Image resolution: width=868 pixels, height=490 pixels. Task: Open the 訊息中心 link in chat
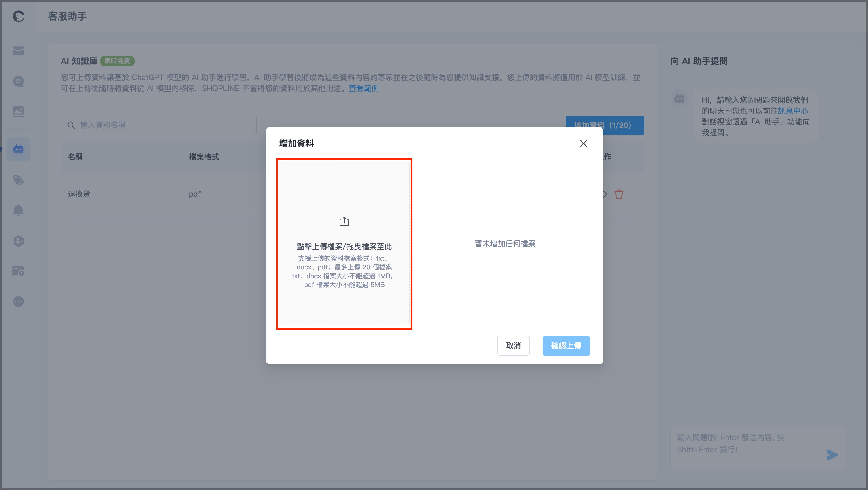(x=793, y=111)
